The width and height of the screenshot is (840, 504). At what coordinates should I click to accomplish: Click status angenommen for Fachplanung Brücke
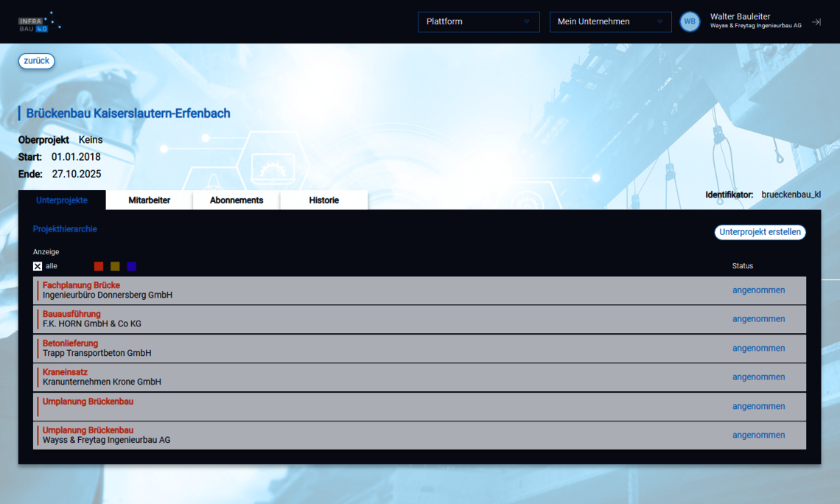[x=758, y=290]
